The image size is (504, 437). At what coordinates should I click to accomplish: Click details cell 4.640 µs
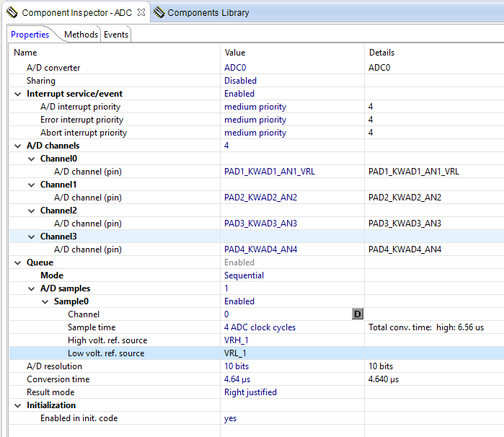click(383, 379)
